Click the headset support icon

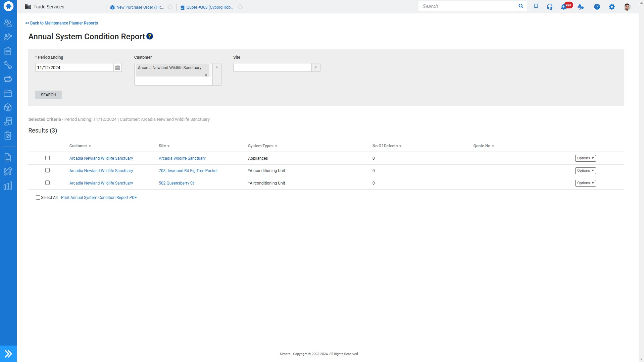point(550,7)
